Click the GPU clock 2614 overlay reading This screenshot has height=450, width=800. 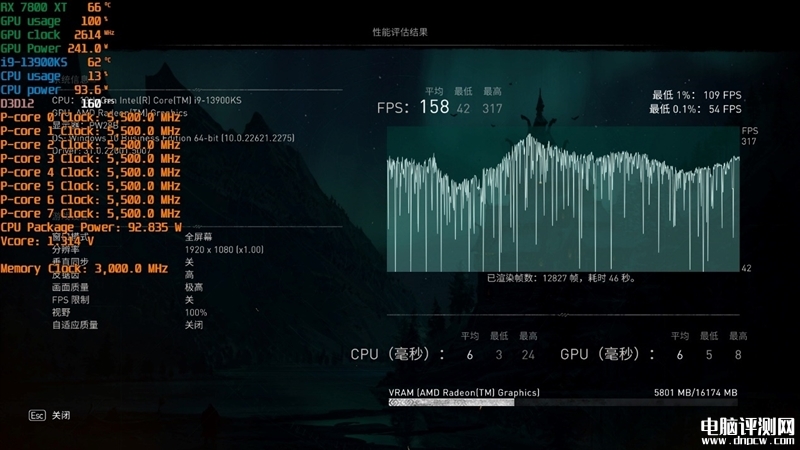tap(57, 35)
